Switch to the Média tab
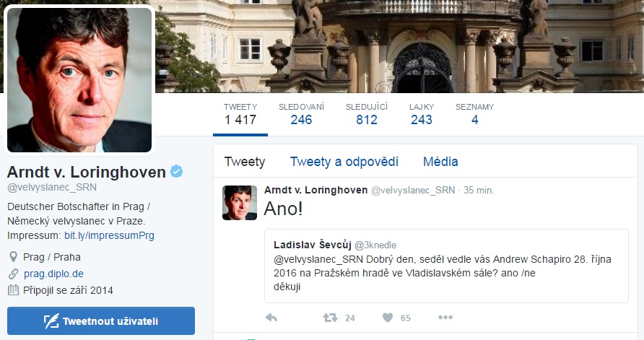Screen dimensions: 644x340 coord(440,162)
